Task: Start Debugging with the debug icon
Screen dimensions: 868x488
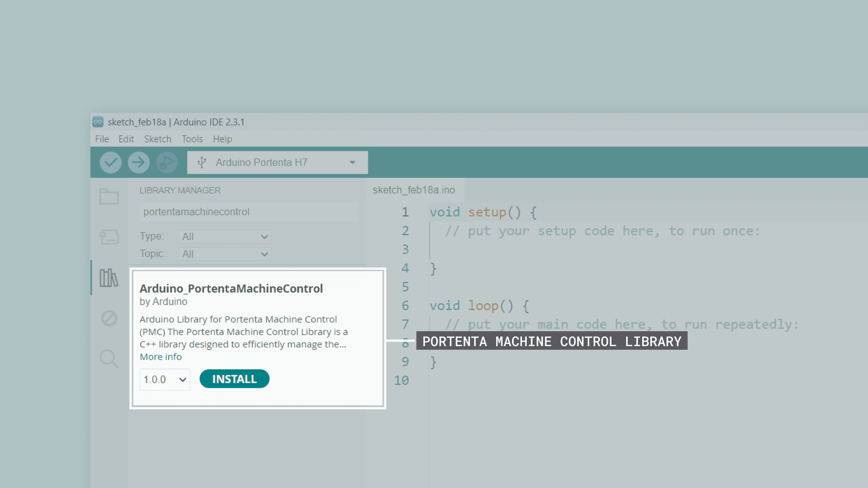Action: click(x=166, y=162)
